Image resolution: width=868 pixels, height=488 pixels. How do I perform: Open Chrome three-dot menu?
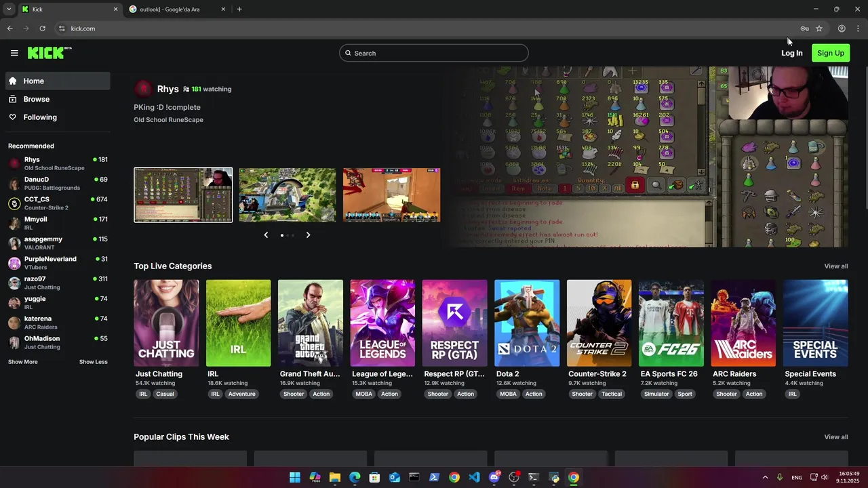pos(858,28)
